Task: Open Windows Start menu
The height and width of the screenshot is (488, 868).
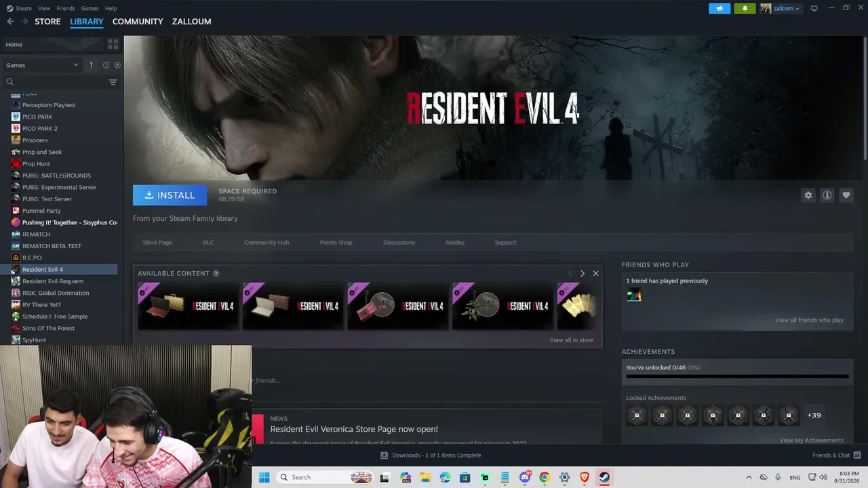Action: [263, 477]
